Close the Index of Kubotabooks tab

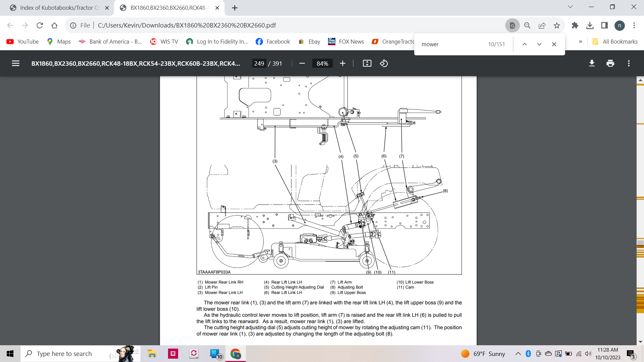[107, 8]
